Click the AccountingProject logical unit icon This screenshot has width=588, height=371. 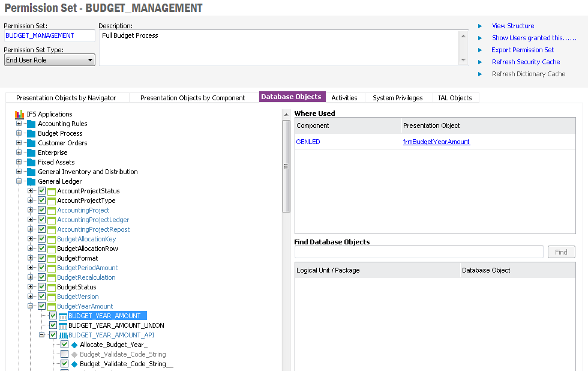click(x=52, y=211)
